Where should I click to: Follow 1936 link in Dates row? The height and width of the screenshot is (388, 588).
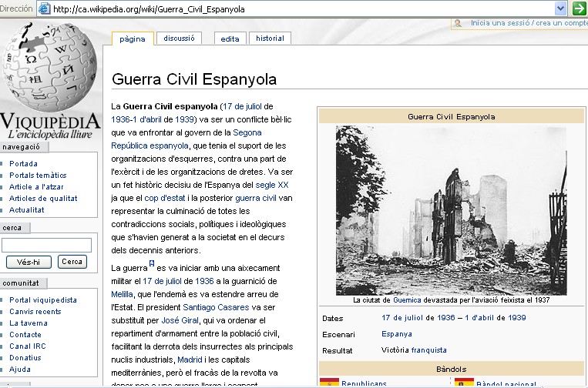[446, 318]
